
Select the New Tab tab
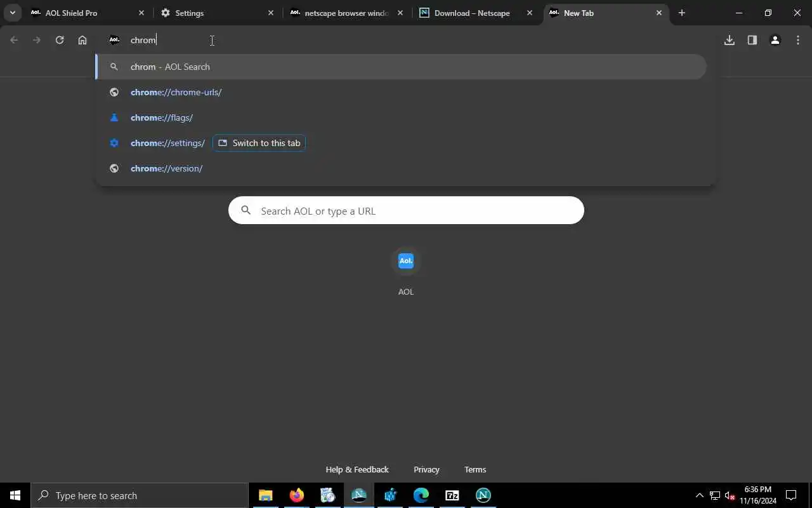tap(606, 13)
